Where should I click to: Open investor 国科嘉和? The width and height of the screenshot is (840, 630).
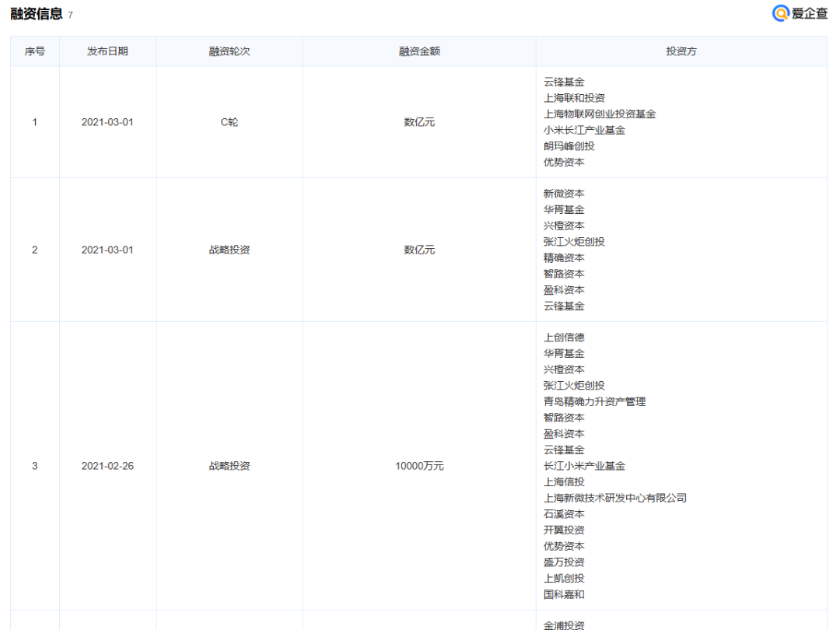point(564,595)
